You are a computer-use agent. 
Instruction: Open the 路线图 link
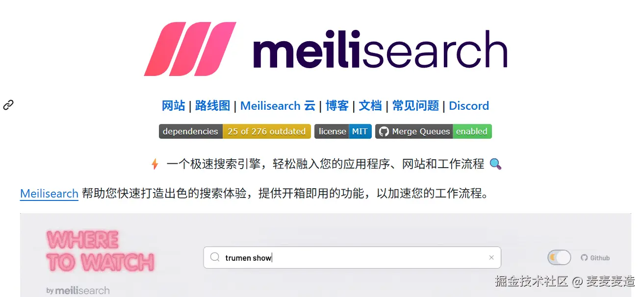pyautogui.click(x=212, y=106)
